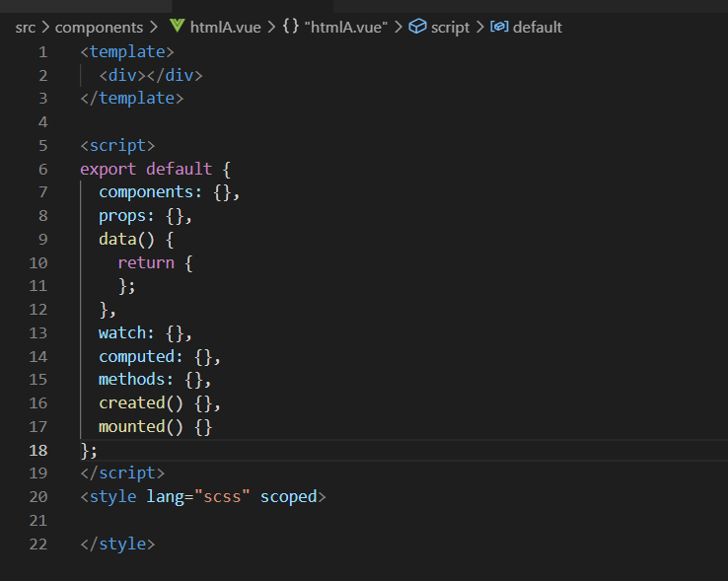
Task: Click line number 22 in gutter
Action: (38, 544)
